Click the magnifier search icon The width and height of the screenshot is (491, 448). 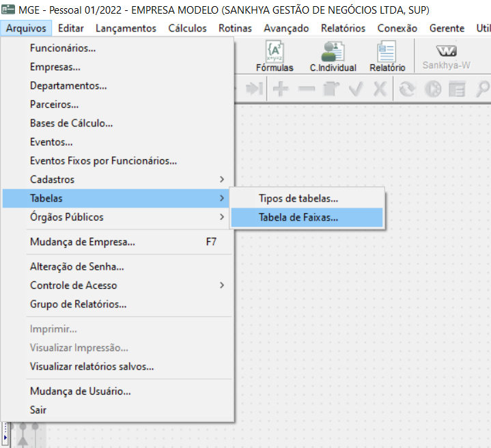[483, 89]
